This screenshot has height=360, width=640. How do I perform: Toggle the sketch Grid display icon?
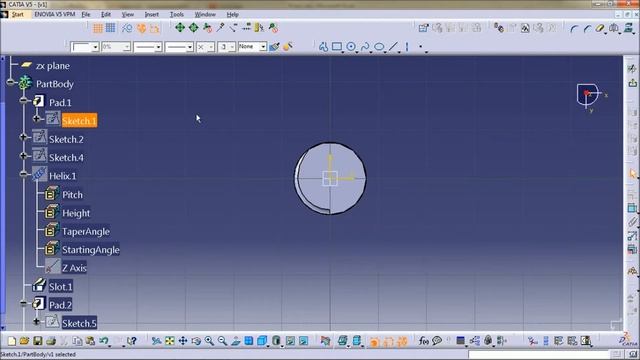click(x=98, y=28)
